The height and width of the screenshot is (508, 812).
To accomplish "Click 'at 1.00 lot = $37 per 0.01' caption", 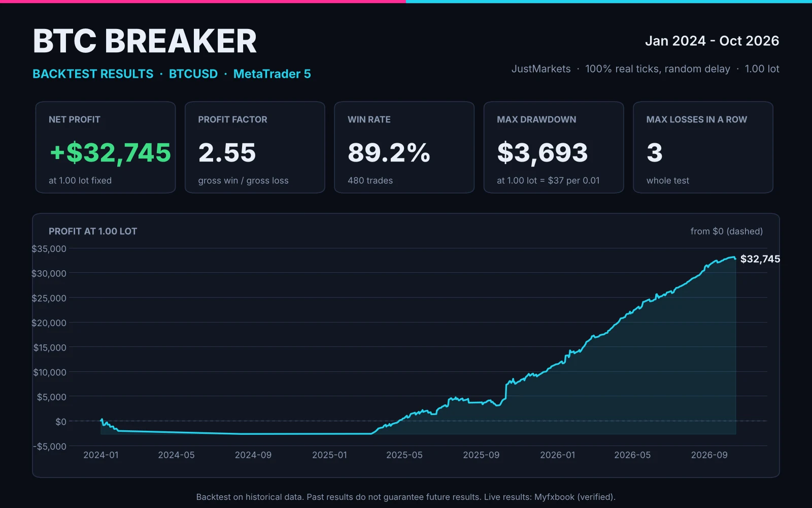I will click(x=548, y=181).
